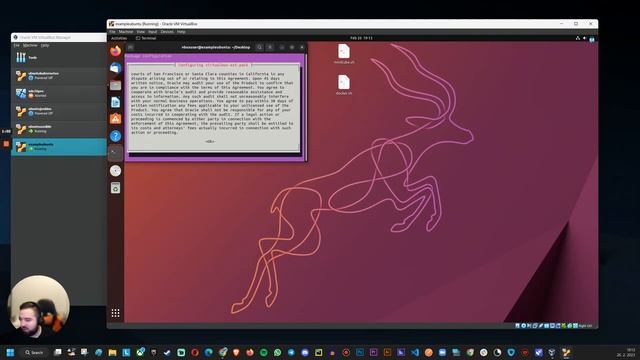Open Help menu in VirtualBox Manager
Viewport: 640px width, 360px height.
click(45, 45)
